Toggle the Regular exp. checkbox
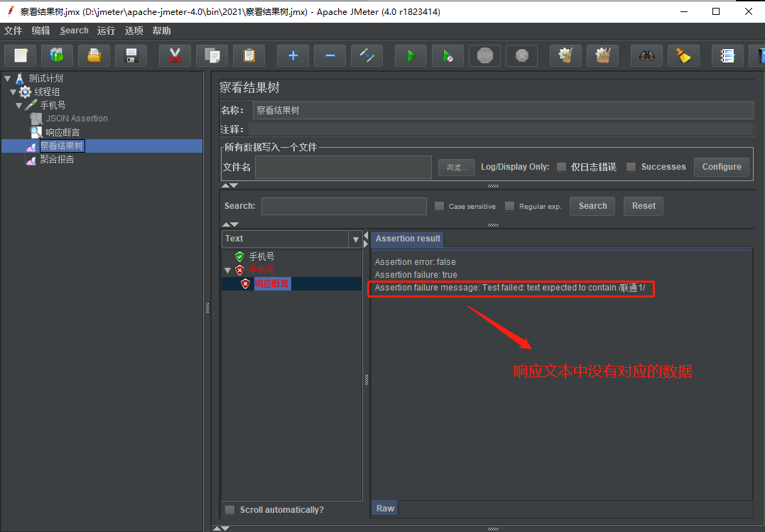765x532 pixels. [509, 206]
